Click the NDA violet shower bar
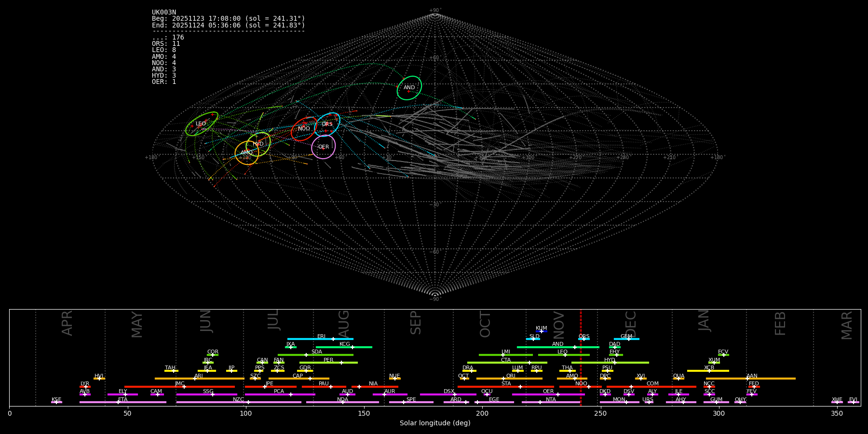 click(x=342, y=402)
